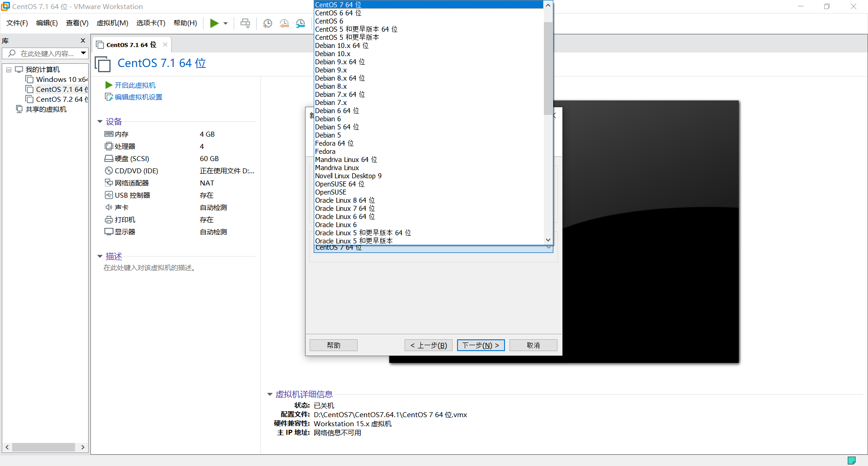
Task: Click the status bar icon at bottom right
Action: tap(852, 461)
